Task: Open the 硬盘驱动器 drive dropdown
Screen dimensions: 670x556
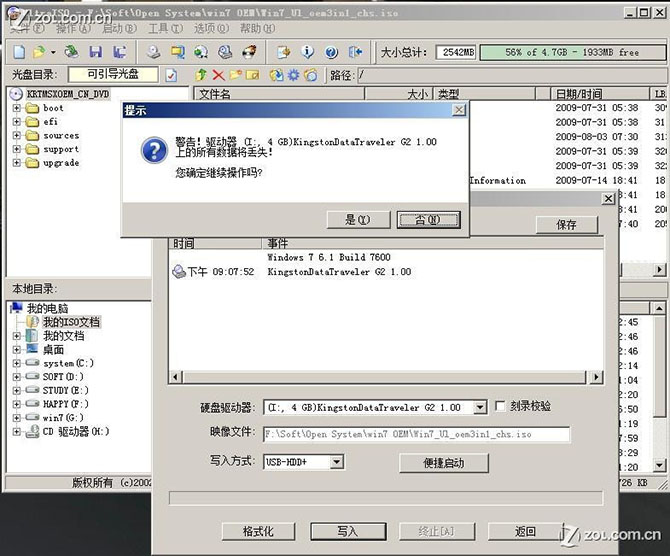Action: [480, 407]
